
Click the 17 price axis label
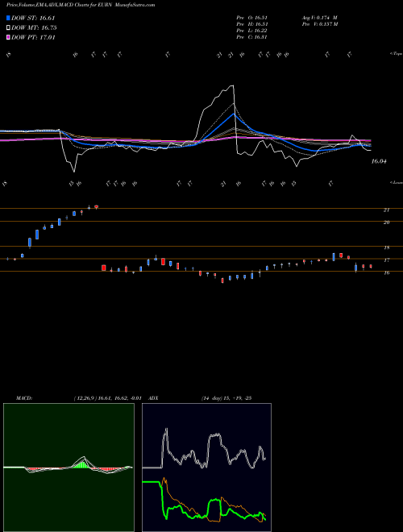coord(386,260)
